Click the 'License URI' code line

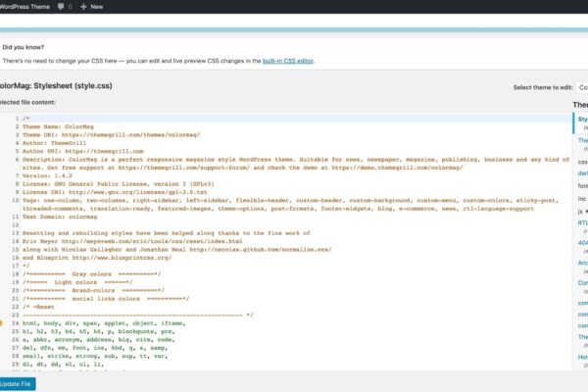coord(115,192)
